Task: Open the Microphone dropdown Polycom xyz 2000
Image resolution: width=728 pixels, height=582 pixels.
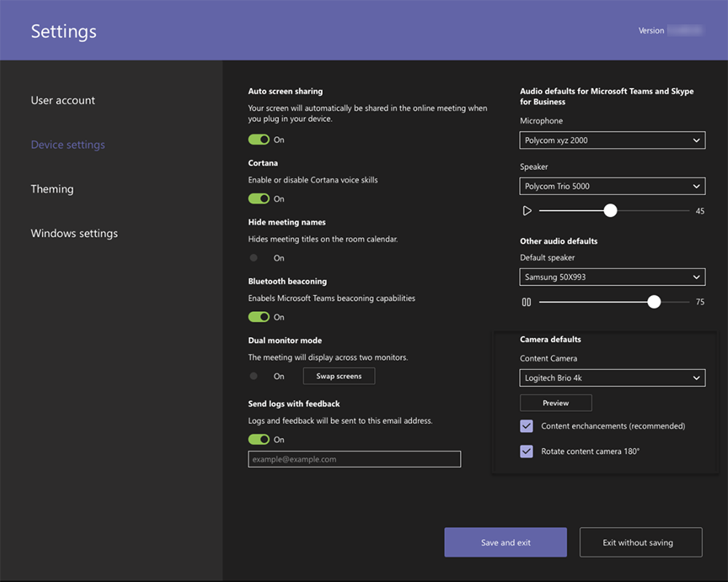Action: coord(612,140)
